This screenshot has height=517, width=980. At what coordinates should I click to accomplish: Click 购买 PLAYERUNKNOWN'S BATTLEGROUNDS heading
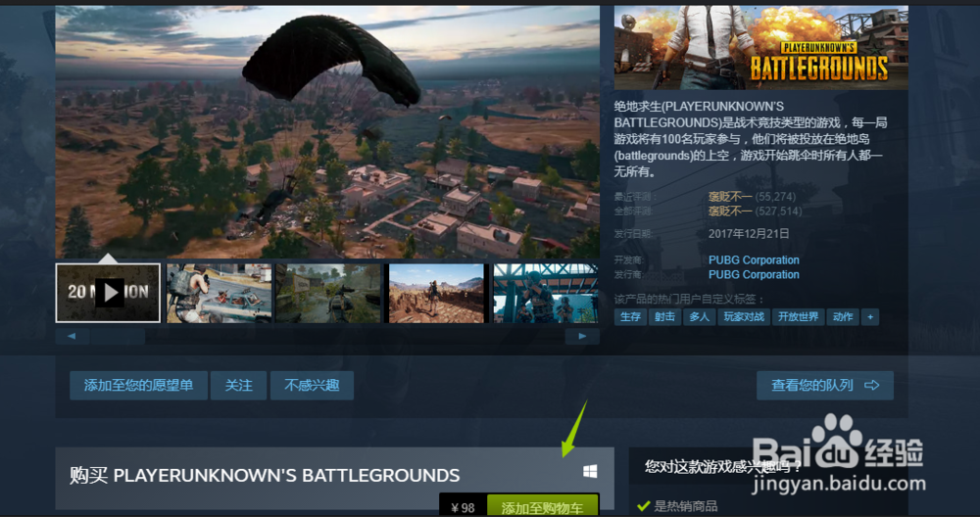265,475
